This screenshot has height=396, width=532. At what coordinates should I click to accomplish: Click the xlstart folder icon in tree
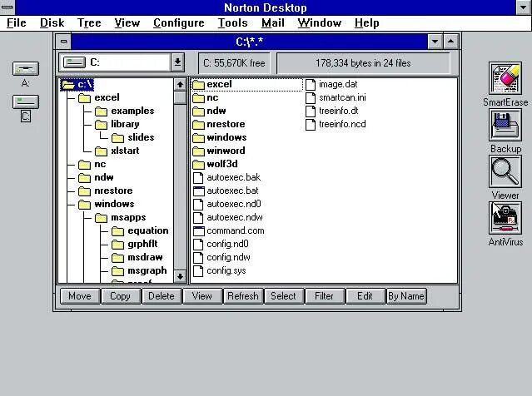point(101,151)
